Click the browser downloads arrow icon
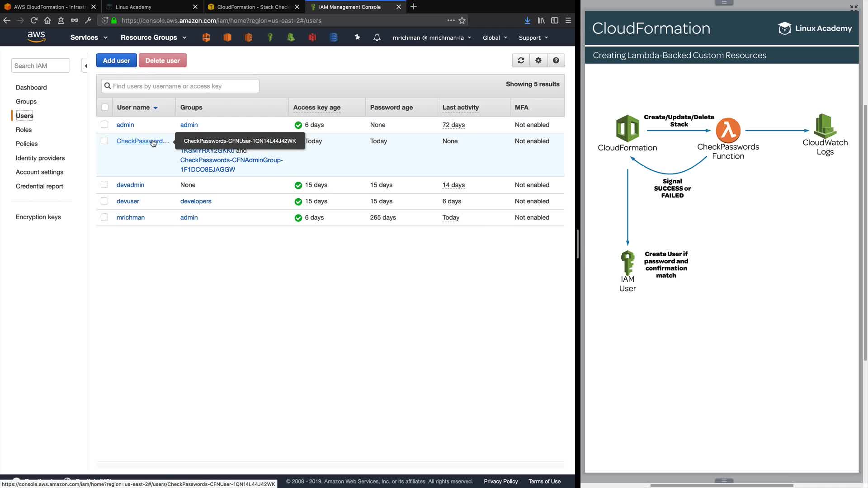This screenshot has height=488, width=868. 527,20
